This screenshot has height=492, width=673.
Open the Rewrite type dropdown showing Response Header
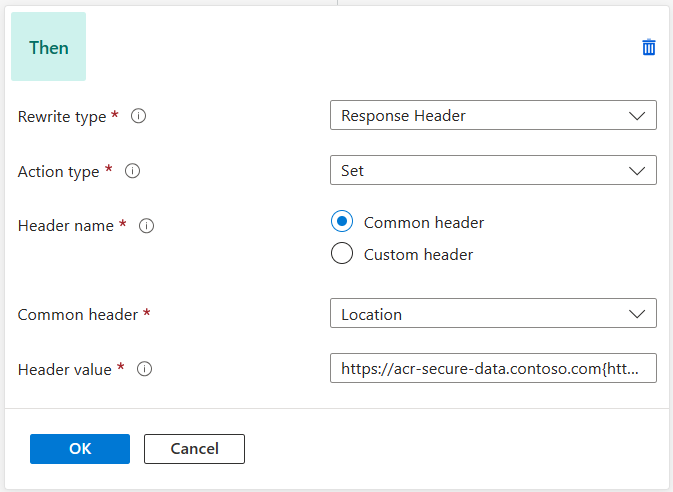coord(493,116)
